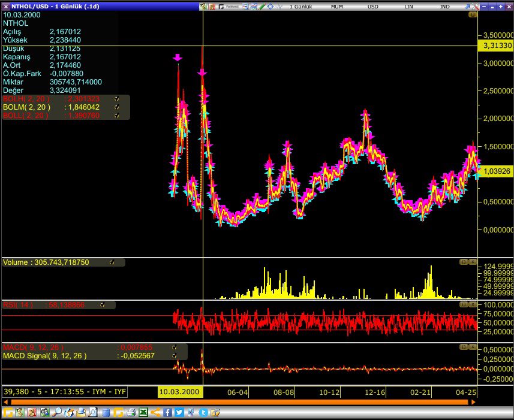Click the orange share icon
Screen dimensions: 514x420
155,412
